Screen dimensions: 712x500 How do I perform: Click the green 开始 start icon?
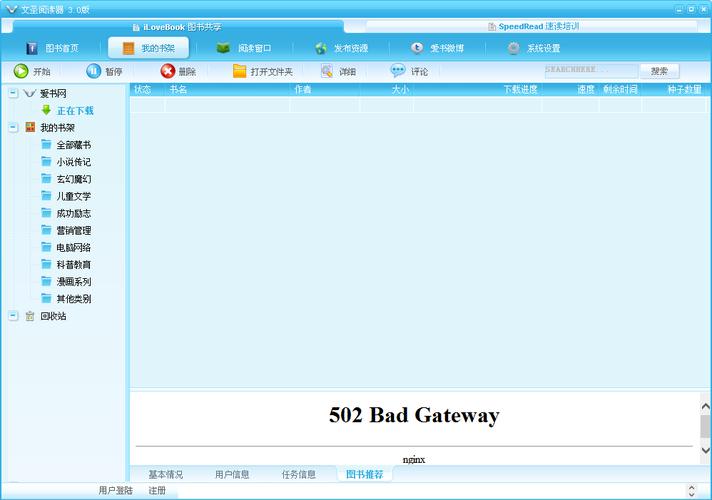[x=21, y=71]
